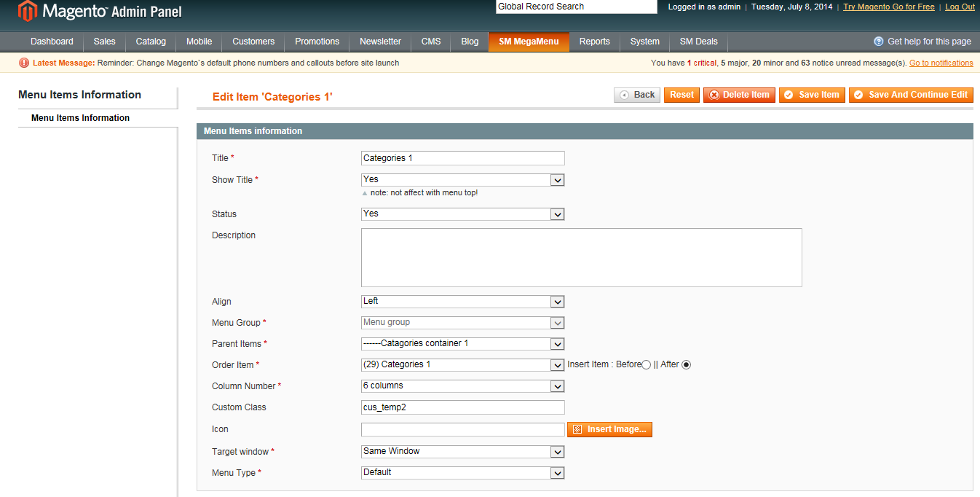
Task: Select the Before insert item radio
Action: point(646,364)
